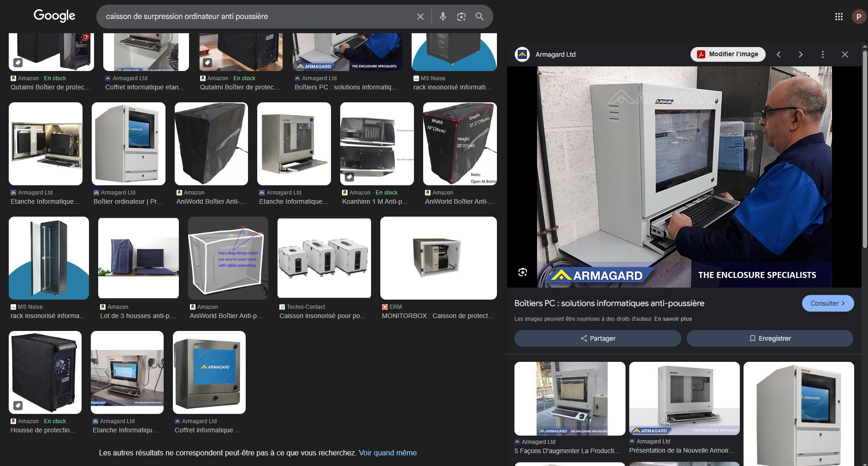This screenshot has width=868, height=466.
Task: Start voice search with microphone icon
Action: (x=443, y=17)
